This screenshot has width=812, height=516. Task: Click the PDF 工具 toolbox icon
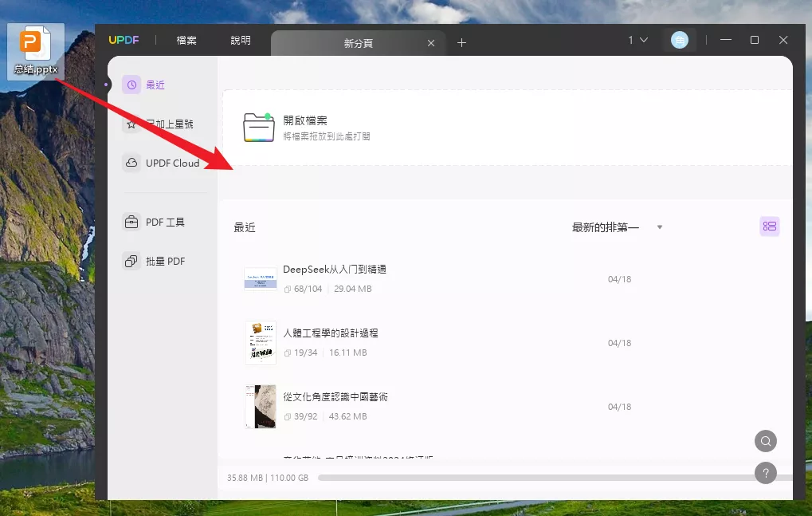131,222
